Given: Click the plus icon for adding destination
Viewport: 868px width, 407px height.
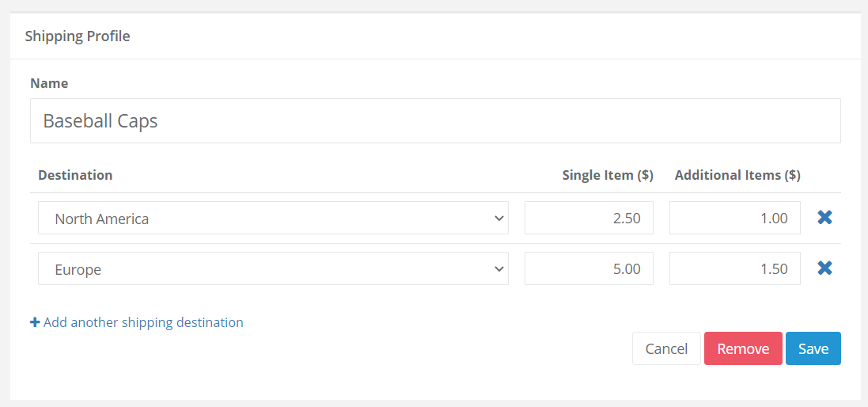Looking at the screenshot, I should click(35, 322).
